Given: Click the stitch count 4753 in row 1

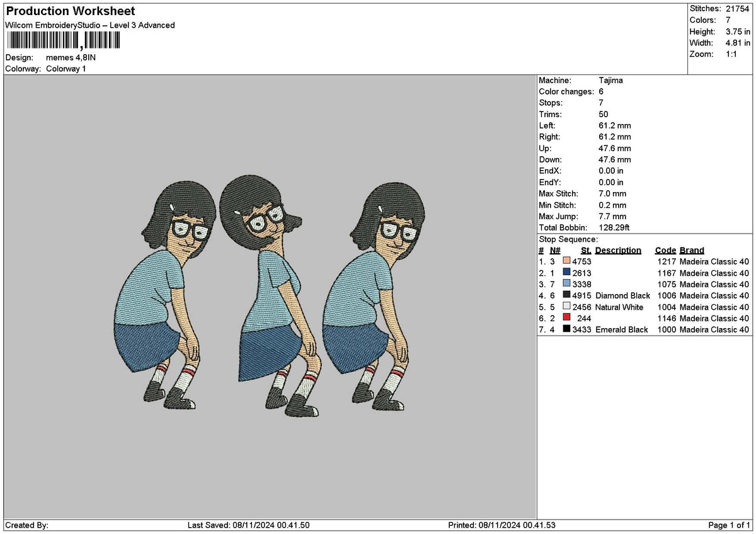Looking at the screenshot, I should pyautogui.click(x=581, y=261).
